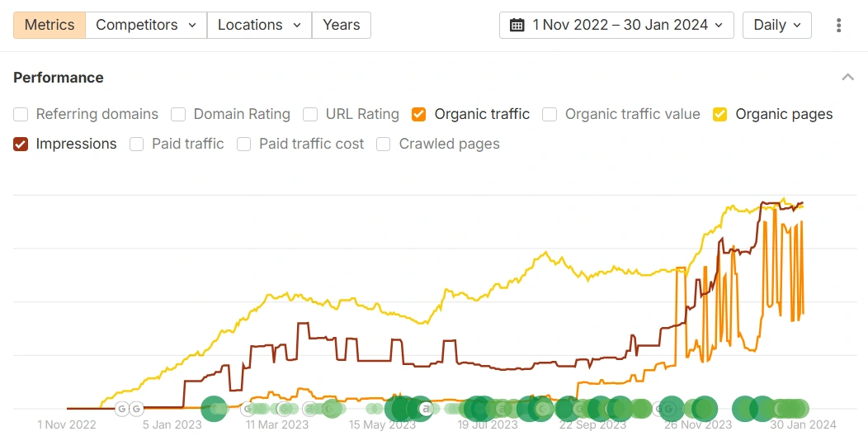Tick the Crawled pages checkbox
868x441 pixels.
(384, 144)
